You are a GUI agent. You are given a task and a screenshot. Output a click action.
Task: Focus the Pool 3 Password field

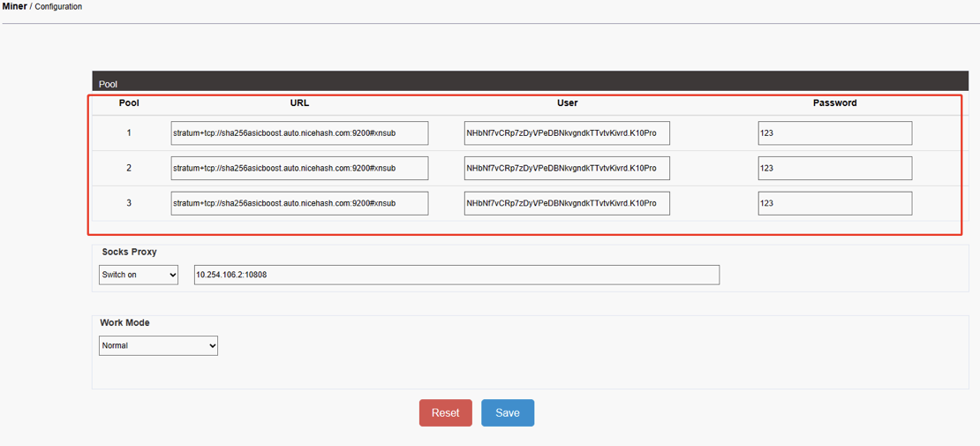click(834, 203)
